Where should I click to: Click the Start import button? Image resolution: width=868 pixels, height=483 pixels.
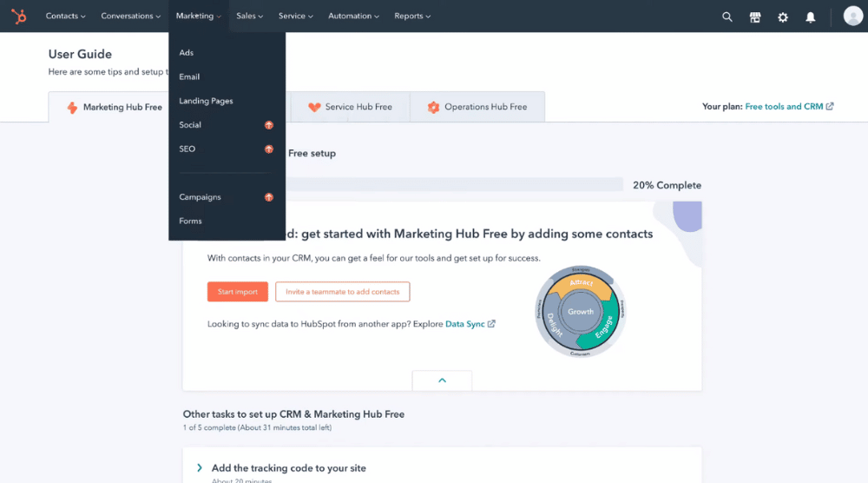(x=238, y=292)
